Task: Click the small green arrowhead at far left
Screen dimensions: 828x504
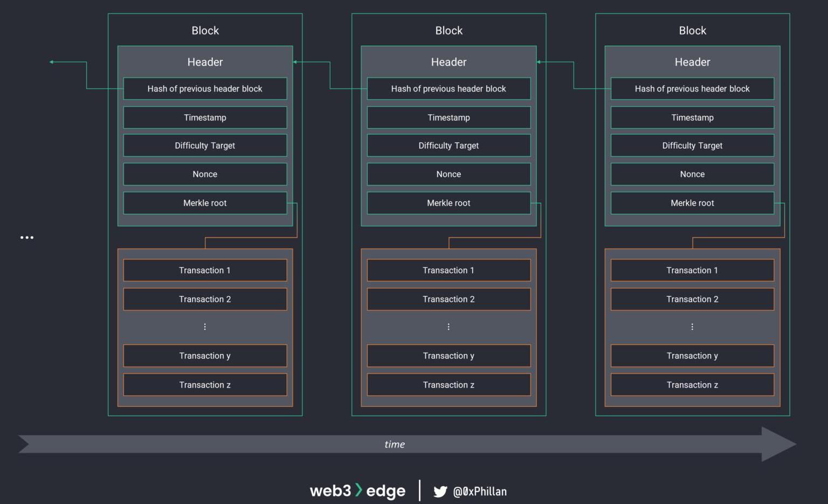Action: (52, 62)
